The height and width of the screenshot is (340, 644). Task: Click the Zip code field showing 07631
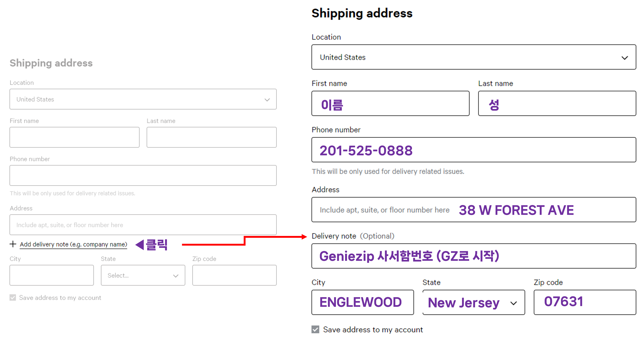pyautogui.click(x=585, y=302)
